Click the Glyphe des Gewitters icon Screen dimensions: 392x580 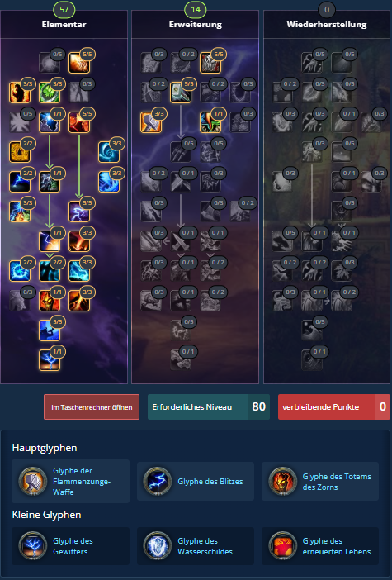[33, 546]
